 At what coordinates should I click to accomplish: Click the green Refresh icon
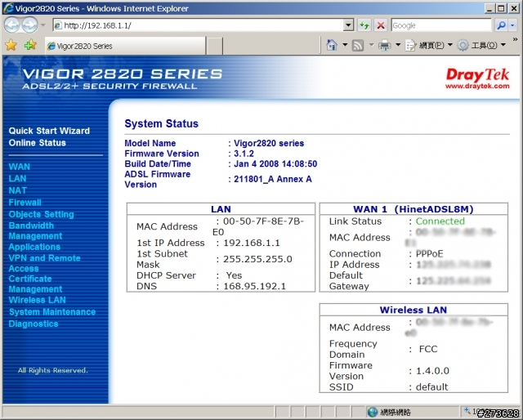364,25
